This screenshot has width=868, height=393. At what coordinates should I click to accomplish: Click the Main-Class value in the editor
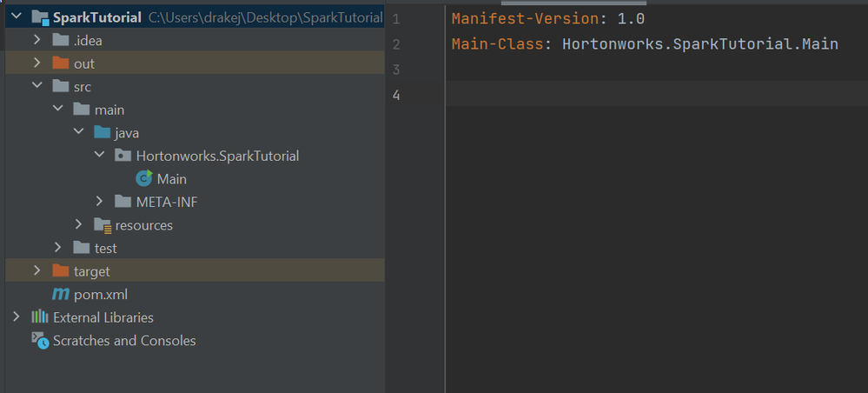coord(700,43)
